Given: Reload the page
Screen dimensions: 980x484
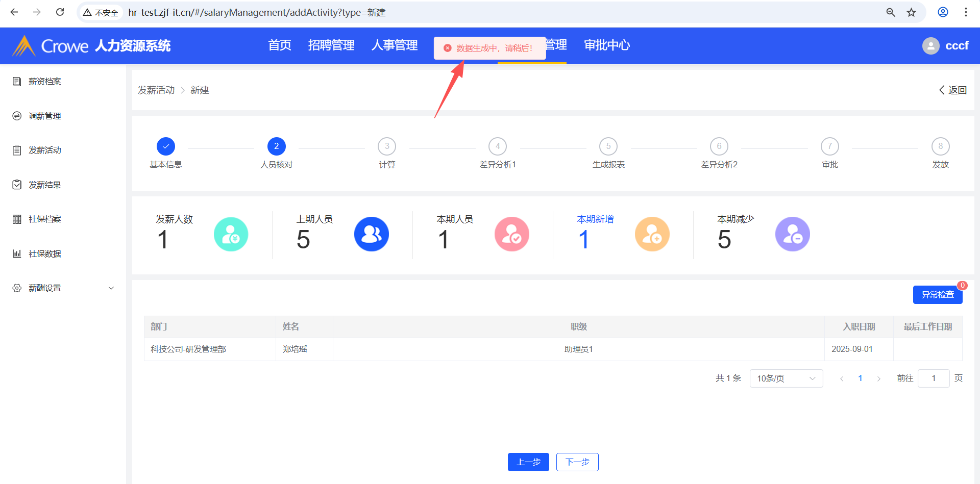Looking at the screenshot, I should [x=60, y=12].
